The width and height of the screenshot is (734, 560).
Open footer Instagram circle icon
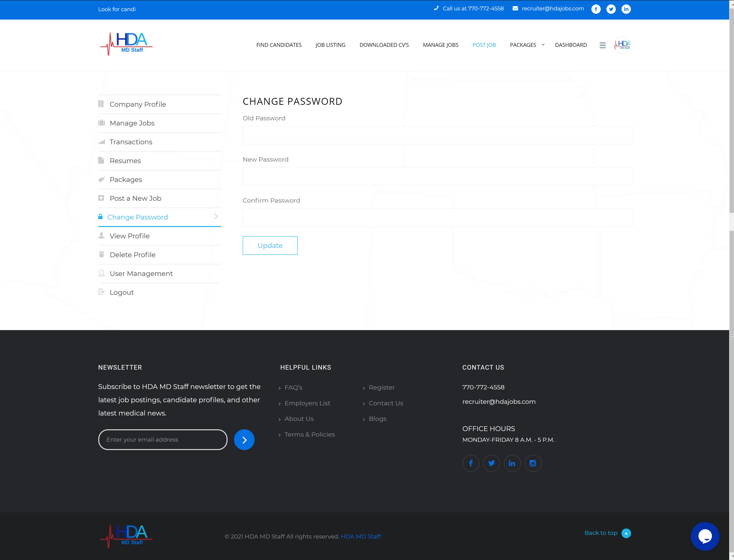tap(533, 463)
